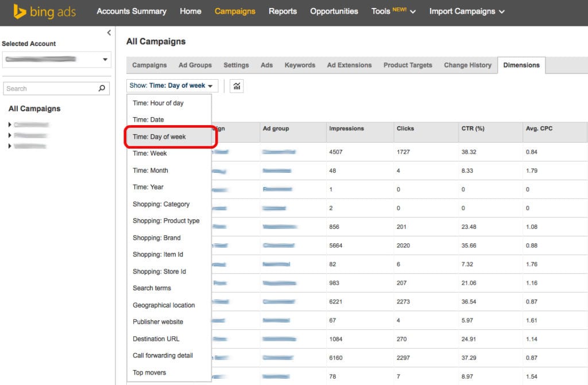Switch to the Ad Groups tab
Viewport: 588px width, 385px height.
click(x=195, y=65)
